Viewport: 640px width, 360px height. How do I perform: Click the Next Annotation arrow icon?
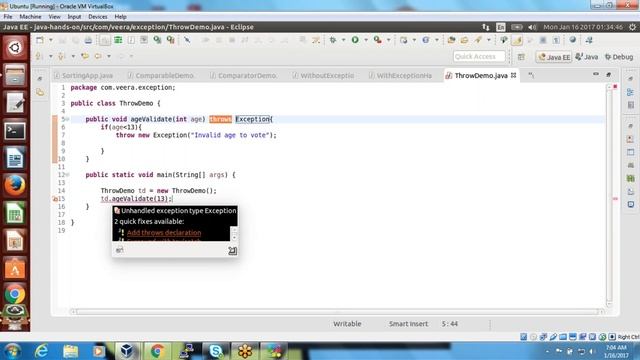39,56
